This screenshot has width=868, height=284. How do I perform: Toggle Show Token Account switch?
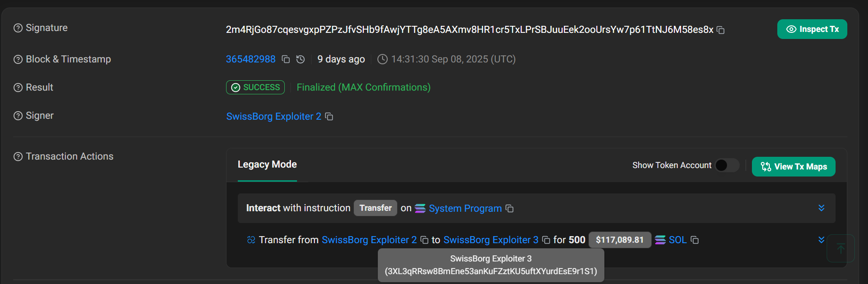(x=727, y=165)
